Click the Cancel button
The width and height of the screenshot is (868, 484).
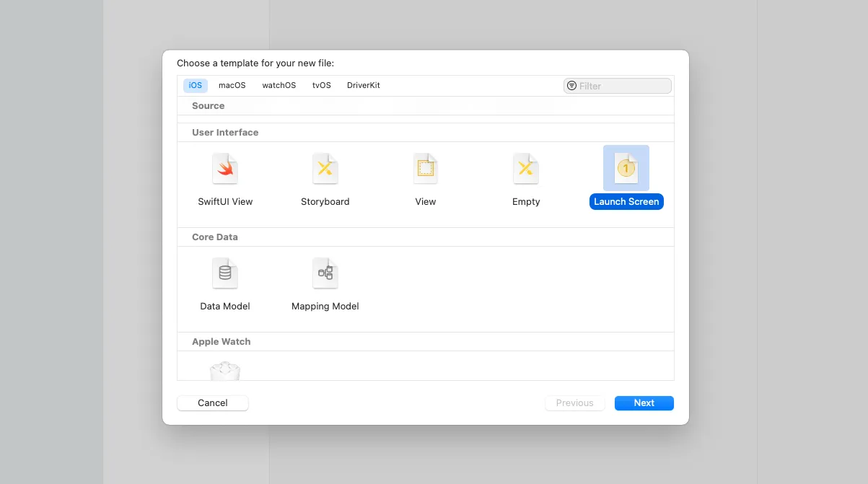tap(213, 403)
